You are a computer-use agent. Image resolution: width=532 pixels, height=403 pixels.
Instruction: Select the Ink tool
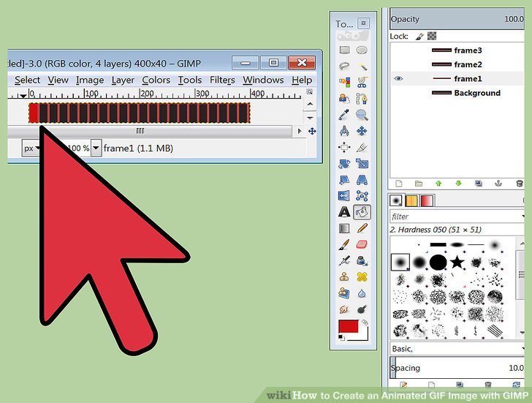[x=362, y=261]
